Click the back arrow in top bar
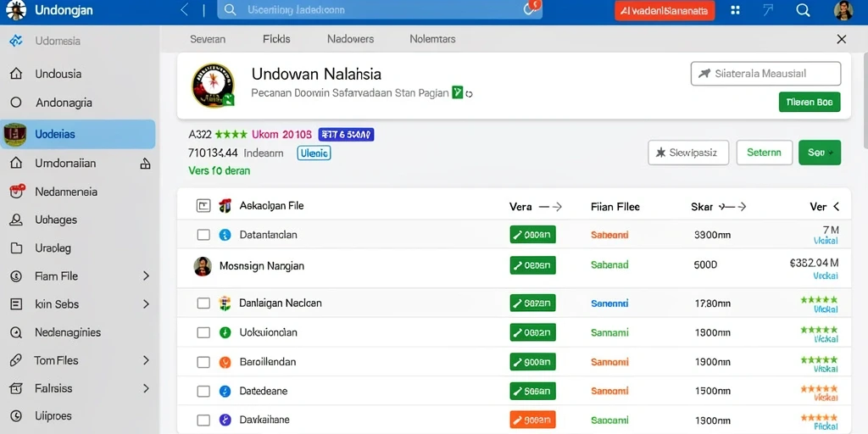The width and height of the screenshot is (868, 434). 185,9
